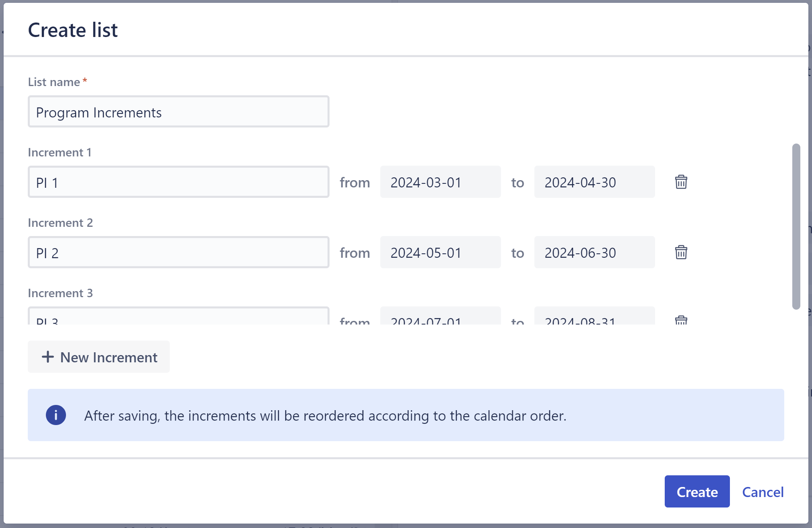Viewport: 812px width, 528px height.
Task: Open Increment 2 from-date picker 2024-05-01
Action: 440,253
